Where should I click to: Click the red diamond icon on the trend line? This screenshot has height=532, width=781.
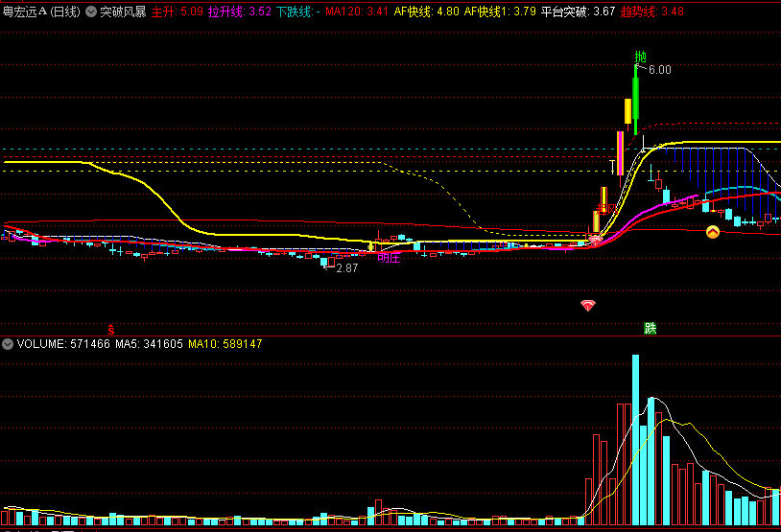pos(595,241)
